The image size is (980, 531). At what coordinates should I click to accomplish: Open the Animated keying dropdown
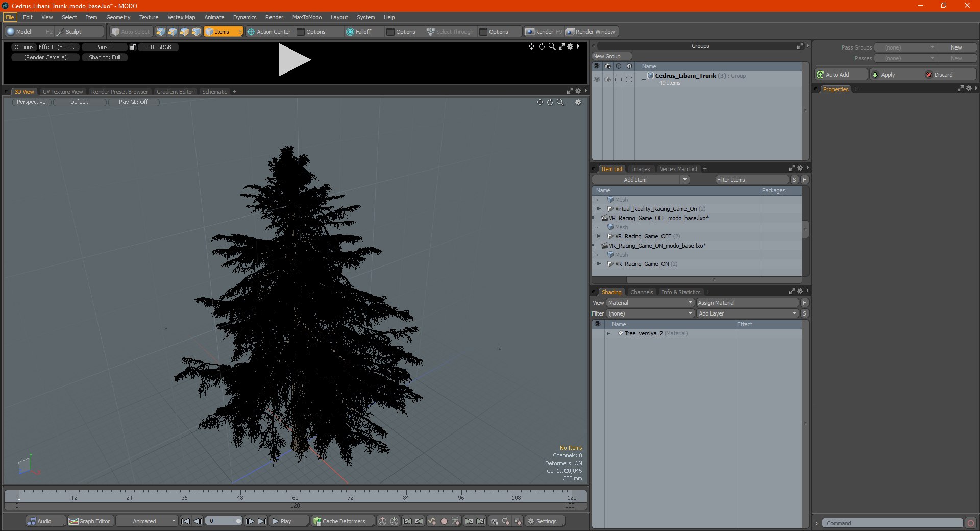pyautogui.click(x=146, y=521)
